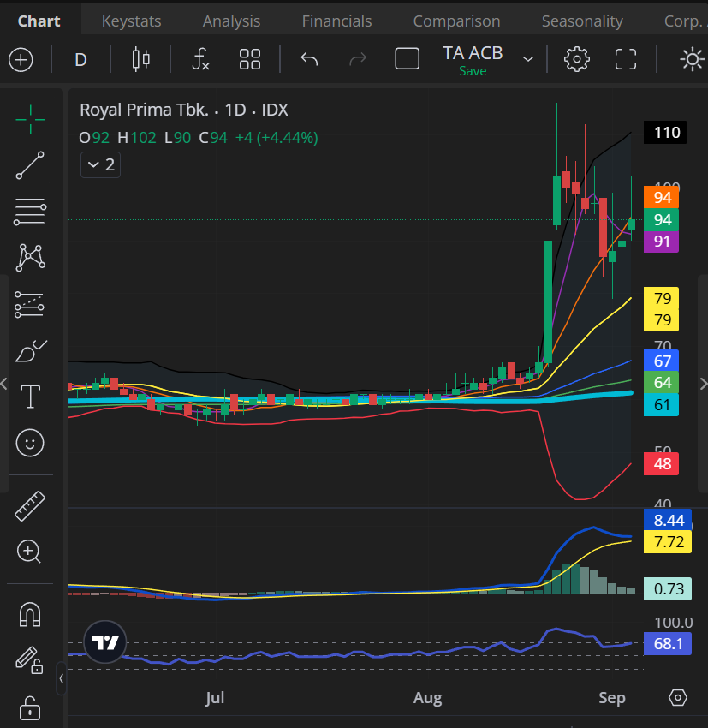Toggle stay in drawing mode pencil-lock

pos(29,659)
